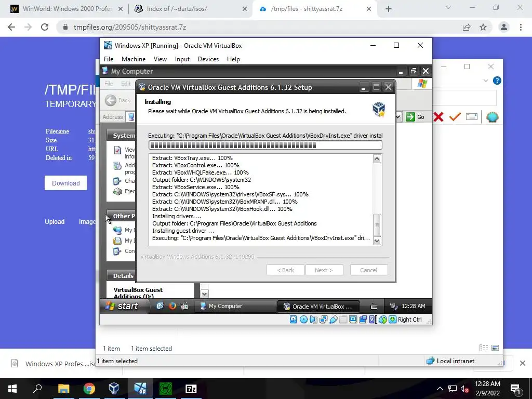Click the green down-arrow keyboard capture icon
The image size is (532, 399).
pos(393,320)
